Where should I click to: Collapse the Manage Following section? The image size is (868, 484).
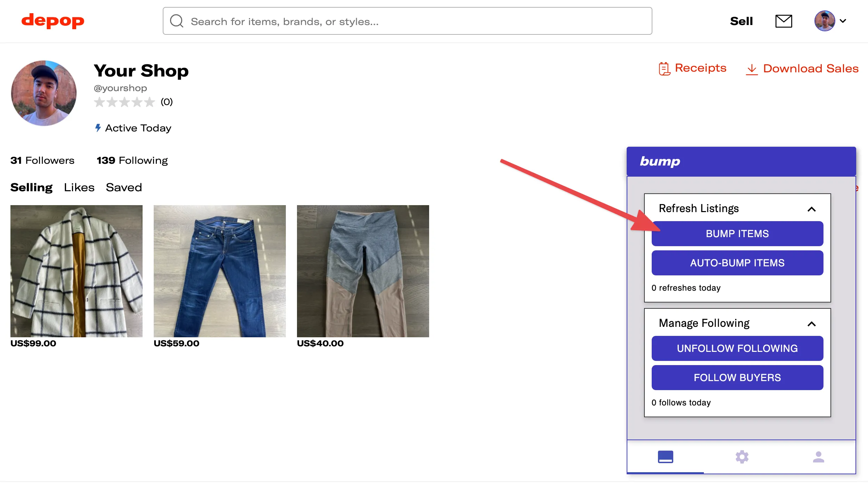(x=812, y=324)
